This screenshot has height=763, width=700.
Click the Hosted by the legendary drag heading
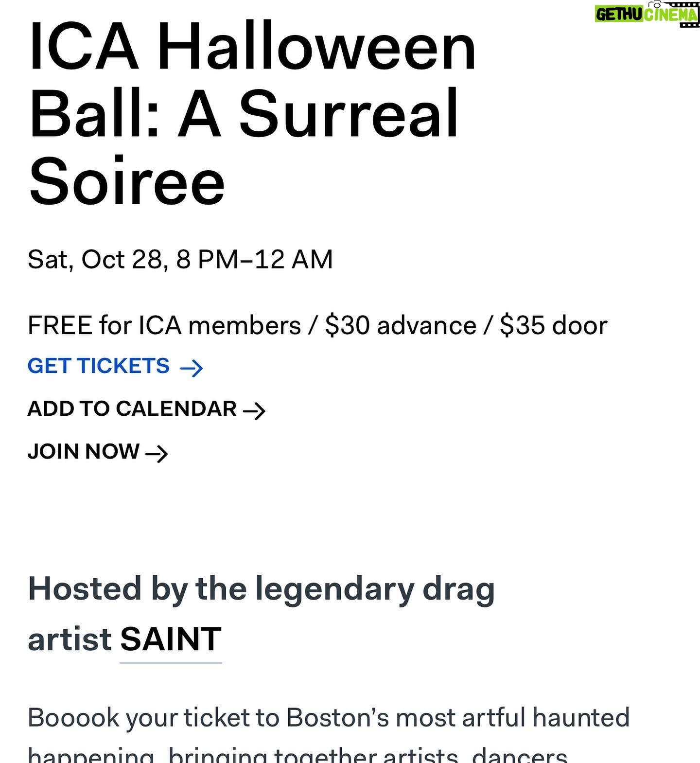click(261, 589)
